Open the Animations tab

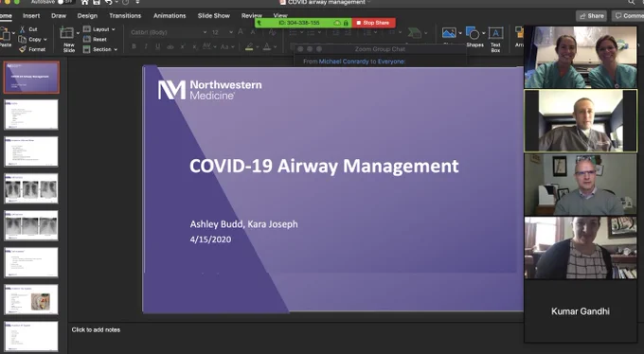tap(170, 15)
